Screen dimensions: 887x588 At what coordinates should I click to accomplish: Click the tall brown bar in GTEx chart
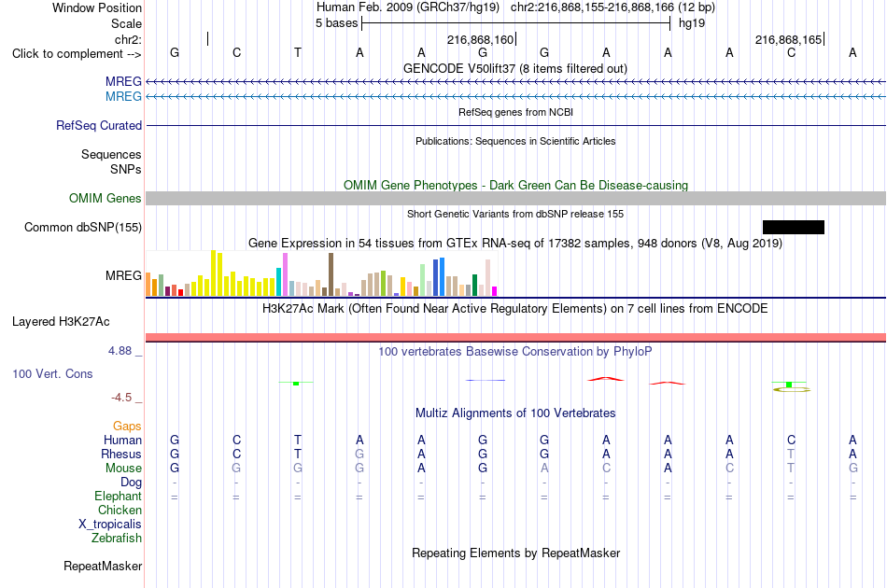(x=331, y=274)
